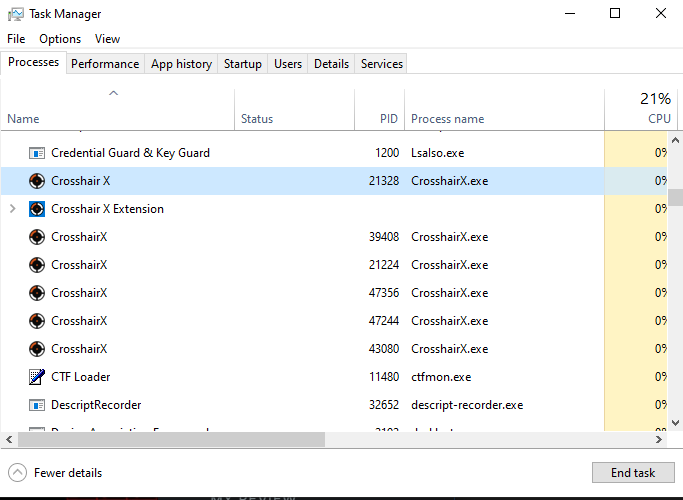Click the DescriptRecorder process icon
Screen dimensions: 683x500
[x=37, y=405]
